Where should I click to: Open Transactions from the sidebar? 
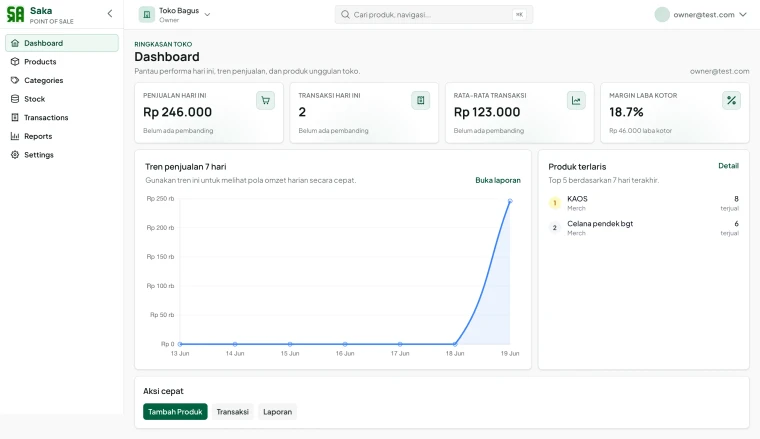click(x=62, y=118)
